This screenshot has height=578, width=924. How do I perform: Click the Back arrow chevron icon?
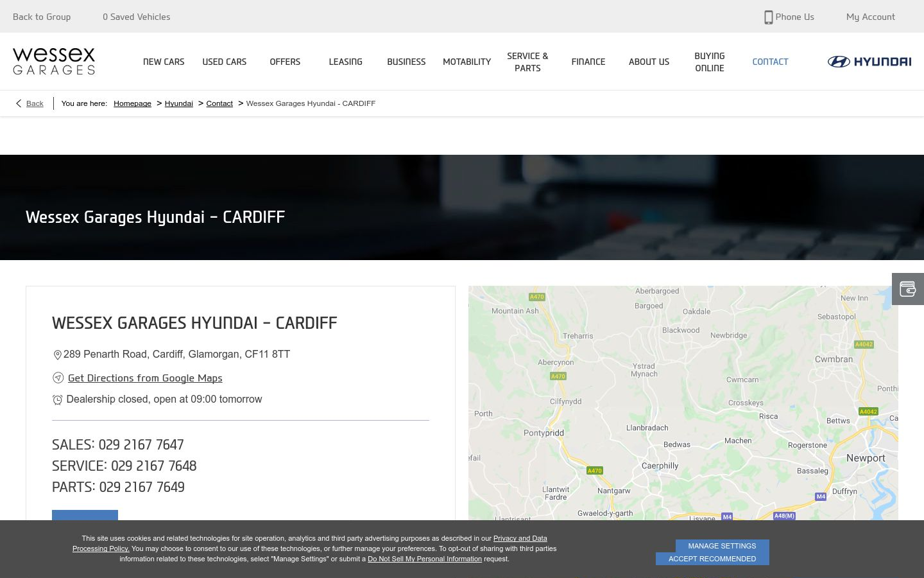(x=19, y=103)
